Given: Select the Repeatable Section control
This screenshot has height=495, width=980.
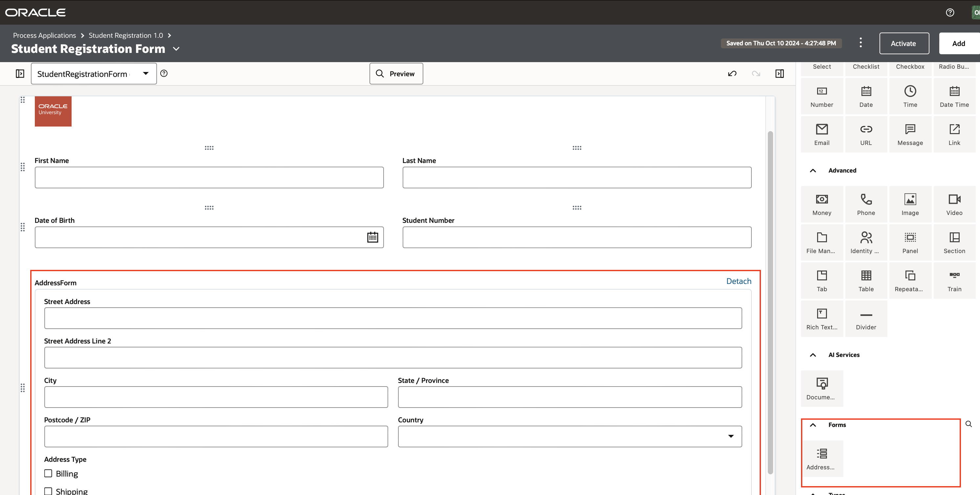Looking at the screenshot, I should 910,280.
